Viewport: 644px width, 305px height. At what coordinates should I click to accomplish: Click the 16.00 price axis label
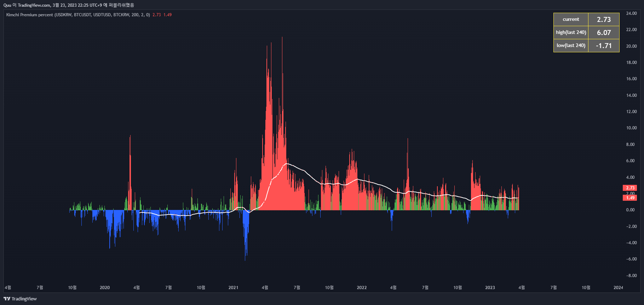(631, 79)
